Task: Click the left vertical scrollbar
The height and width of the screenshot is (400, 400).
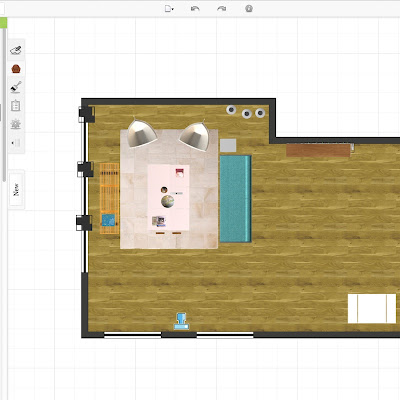Action: click(x=4, y=105)
